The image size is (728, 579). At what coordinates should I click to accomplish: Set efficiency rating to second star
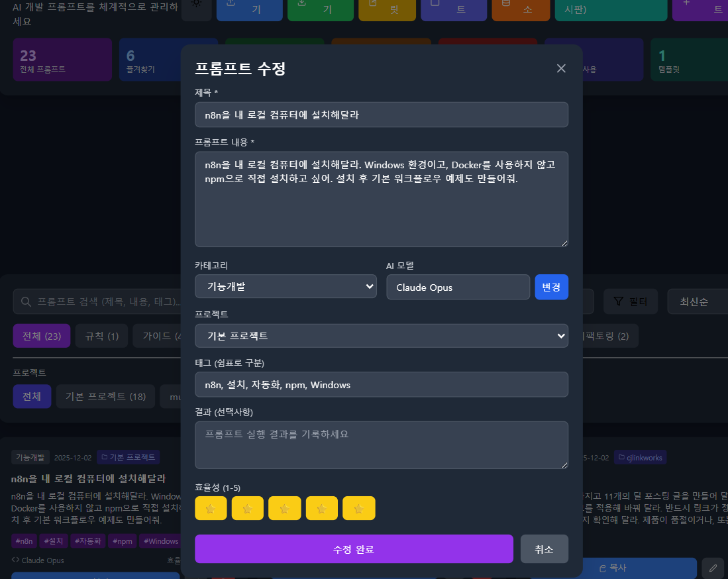(x=248, y=509)
